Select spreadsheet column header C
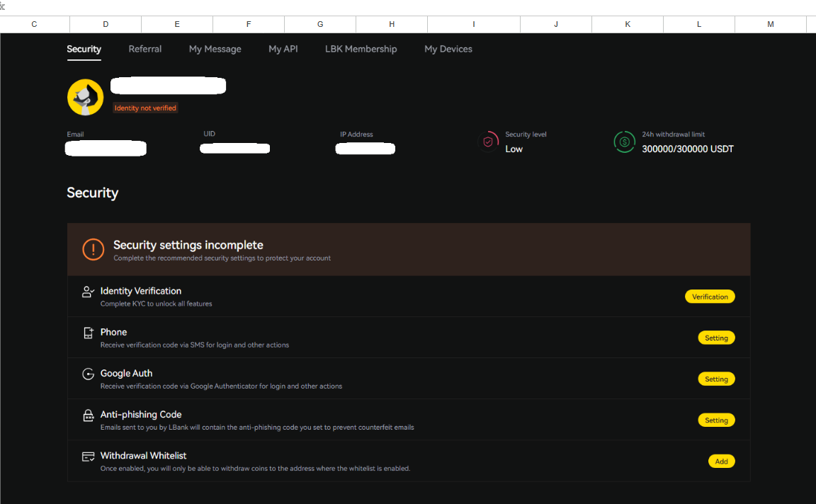 34,24
